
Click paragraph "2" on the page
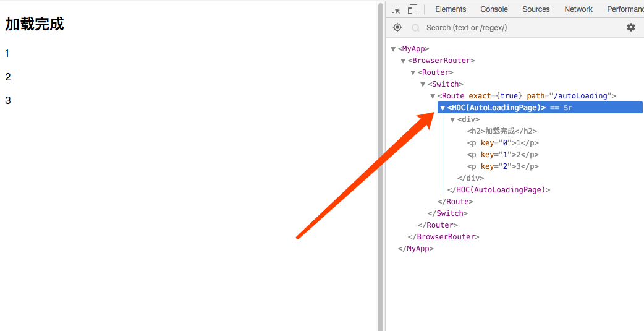8,77
